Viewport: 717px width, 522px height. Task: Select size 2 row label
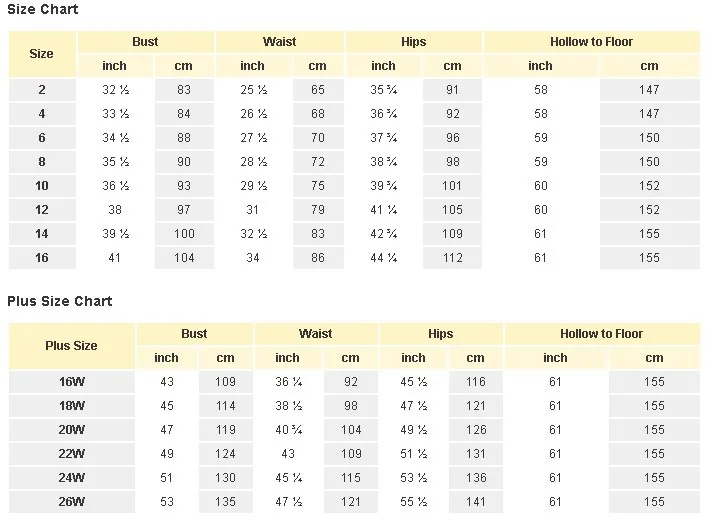42,90
